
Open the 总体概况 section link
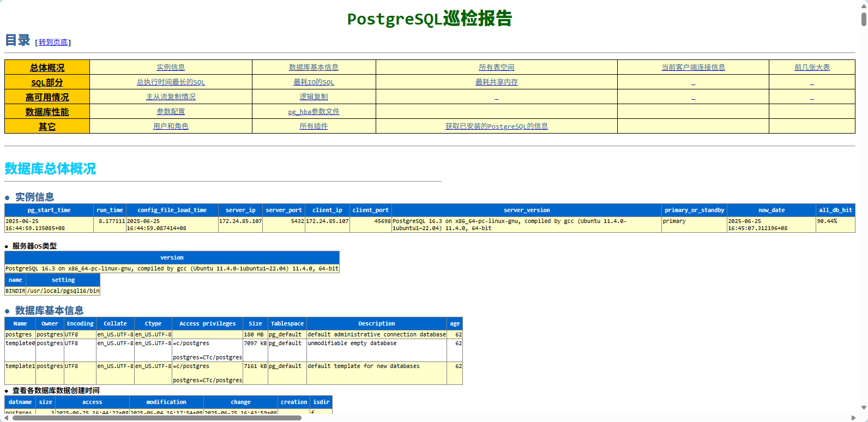tap(47, 68)
